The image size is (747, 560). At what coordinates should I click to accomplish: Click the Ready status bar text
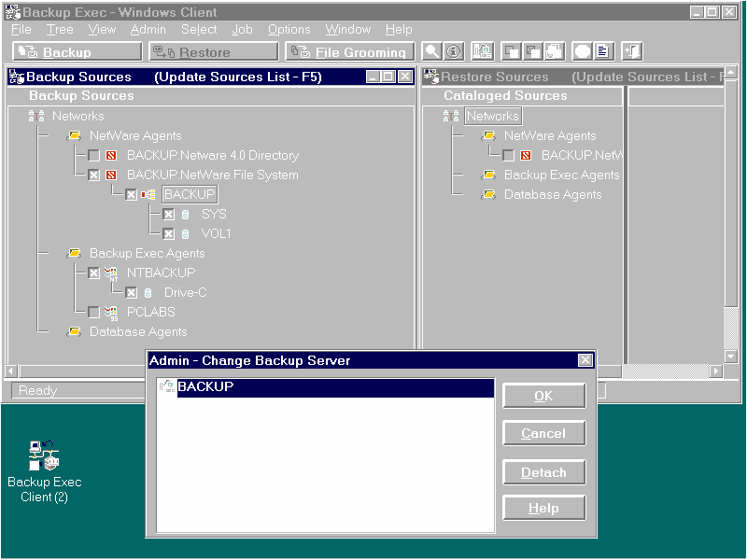[x=38, y=390]
